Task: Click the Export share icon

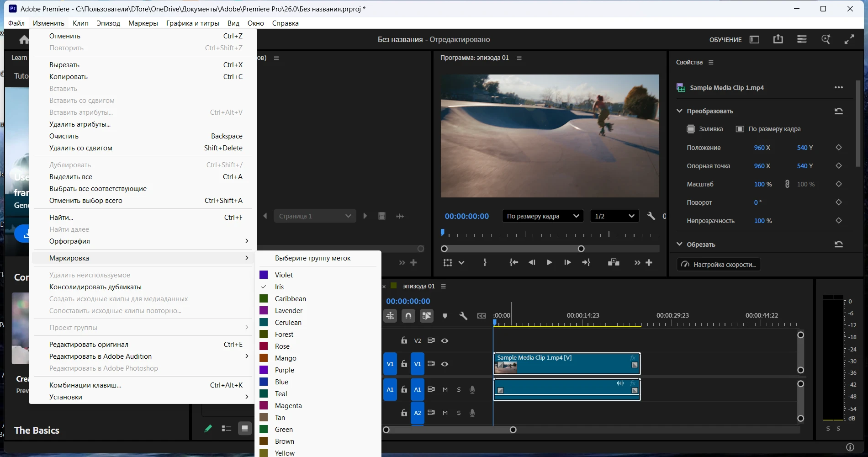Action: click(x=778, y=39)
